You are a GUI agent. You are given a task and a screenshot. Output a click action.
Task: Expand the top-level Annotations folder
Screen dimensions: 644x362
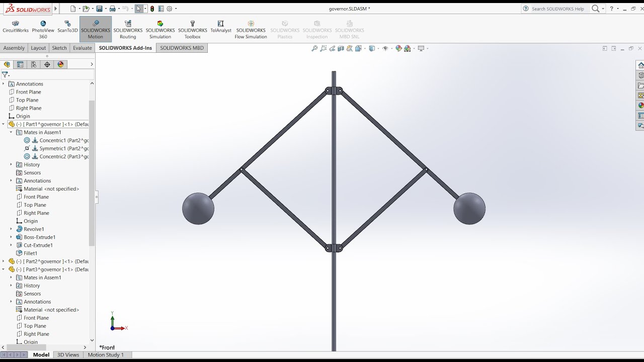click(3, 84)
